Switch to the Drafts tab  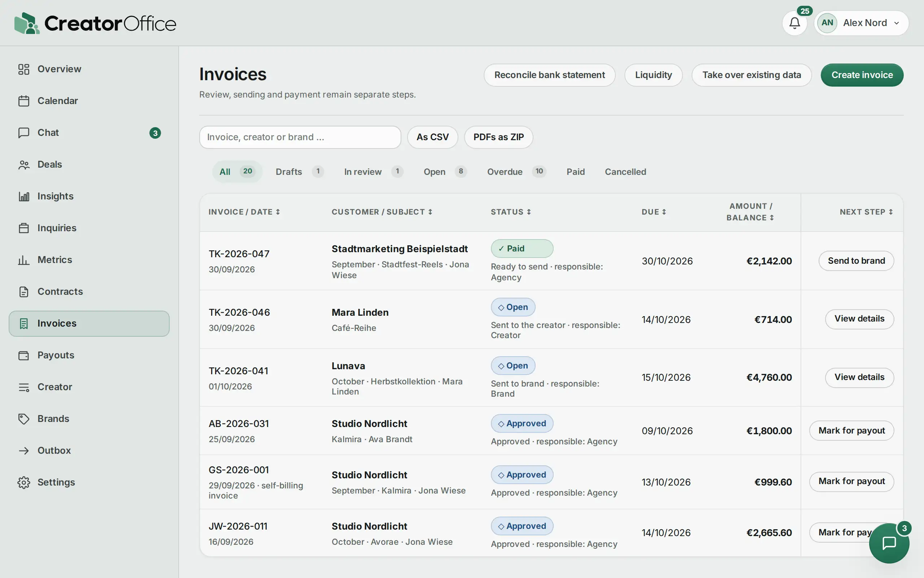pyautogui.click(x=299, y=172)
